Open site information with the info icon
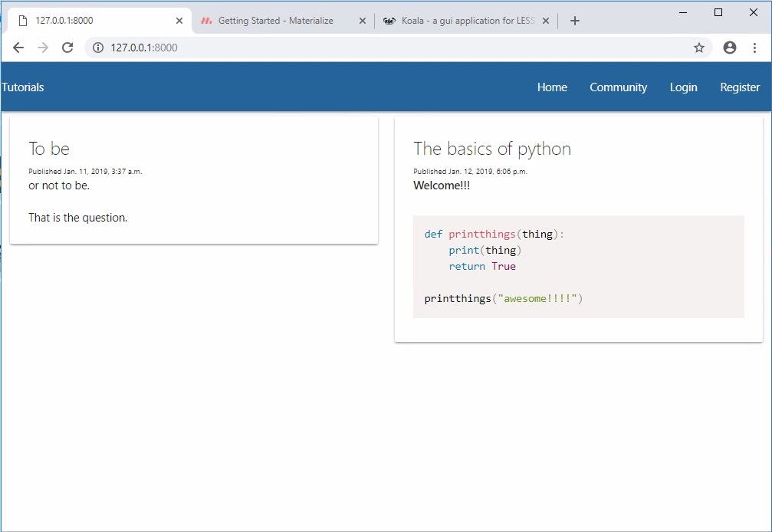 pyautogui.click(x=97, y=47)
